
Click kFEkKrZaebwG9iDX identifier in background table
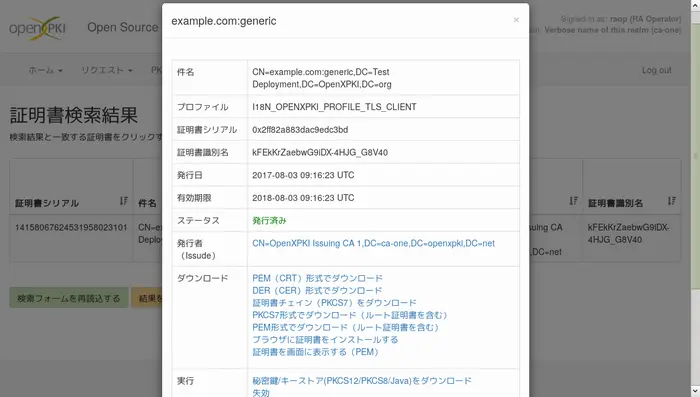point(628,234)
